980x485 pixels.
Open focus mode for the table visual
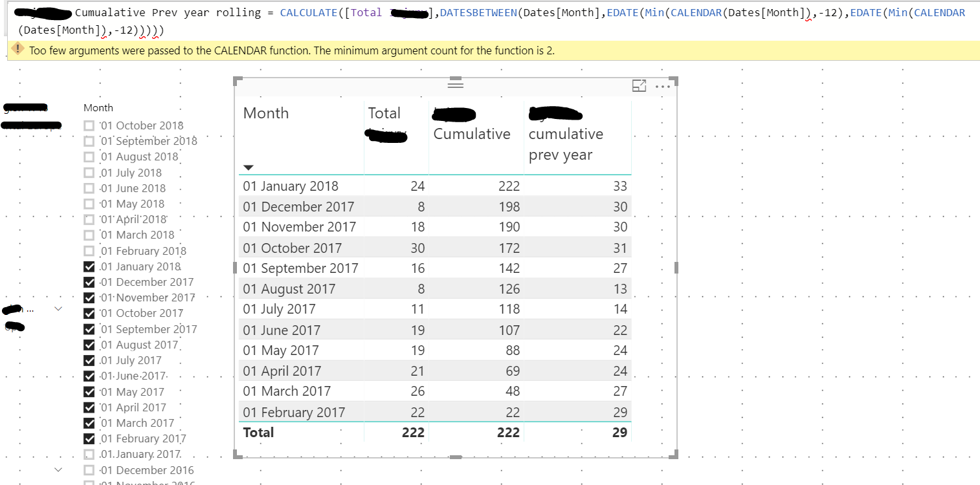click(x=639, y=85)
